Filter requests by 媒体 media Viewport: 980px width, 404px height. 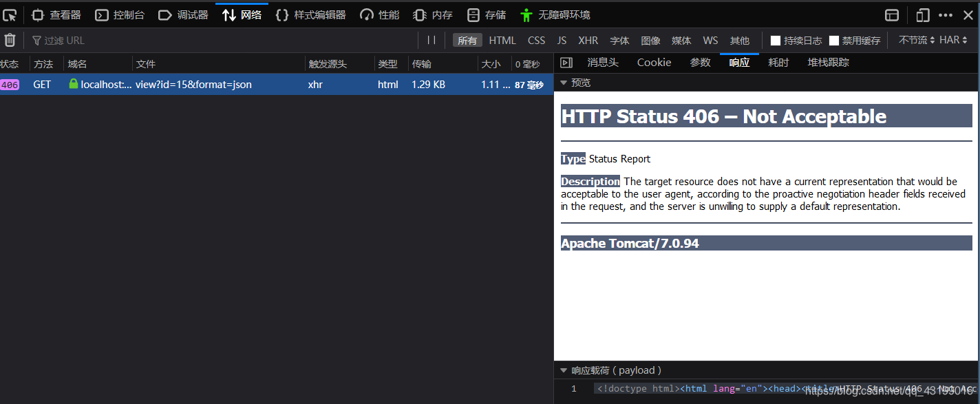coord(681,41)
